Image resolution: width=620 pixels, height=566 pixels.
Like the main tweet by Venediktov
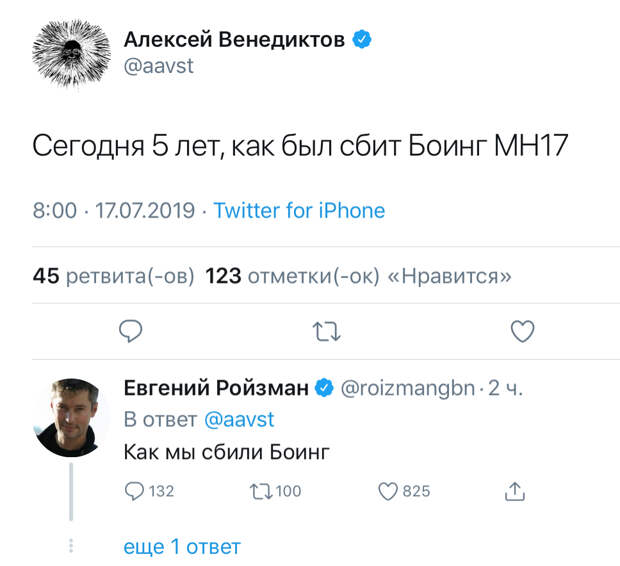click(522, 330)
